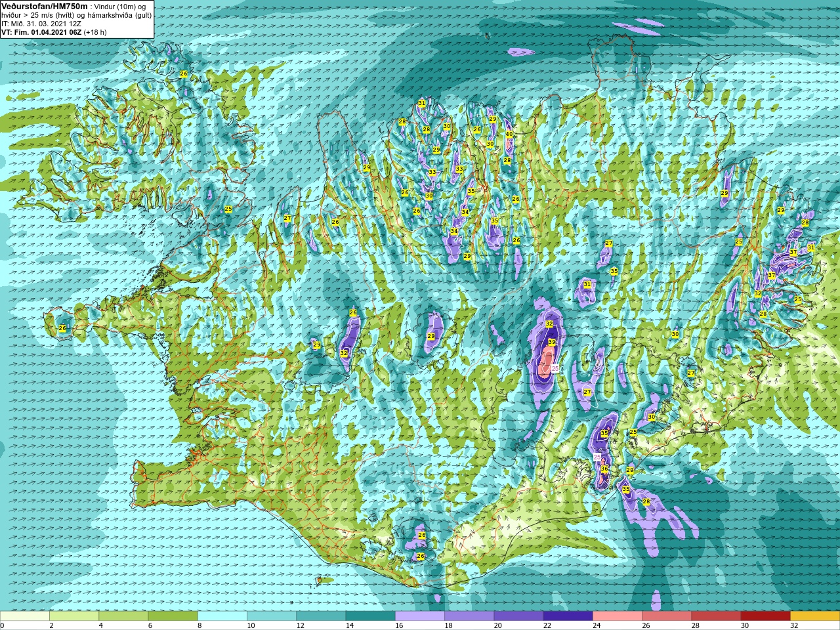
Task: Pick the 4–6 green color scale swatch
Action: tap(123, 616)
